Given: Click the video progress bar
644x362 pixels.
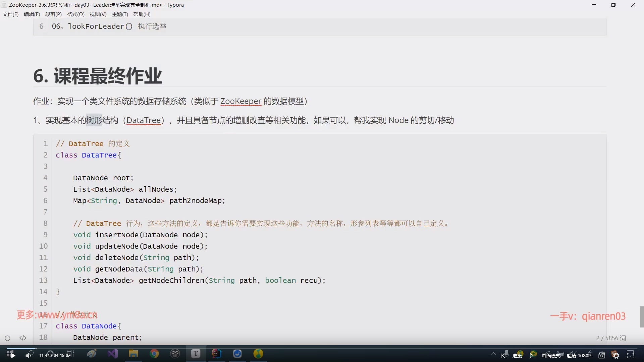Looking at the screenshot, I should 322,349.
